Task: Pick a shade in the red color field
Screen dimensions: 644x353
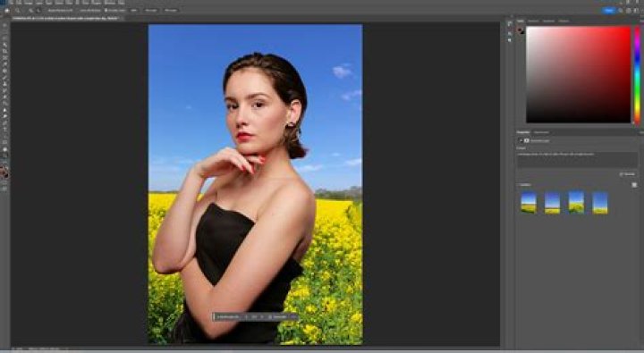Action: [579, 75]
